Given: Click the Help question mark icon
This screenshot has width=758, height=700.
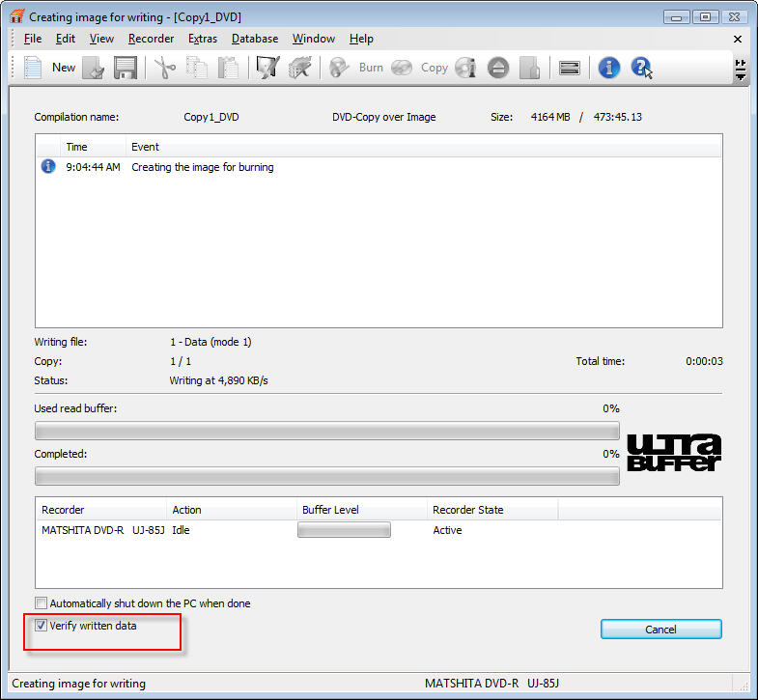Looking at the screenshot, I should point(641,68).
